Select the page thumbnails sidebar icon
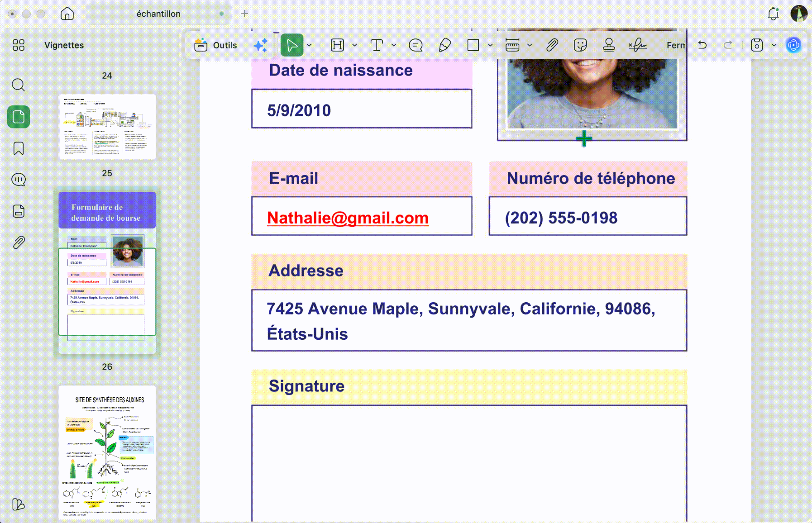The height and width of the screenshot is (523, 812). pos(19,117)
